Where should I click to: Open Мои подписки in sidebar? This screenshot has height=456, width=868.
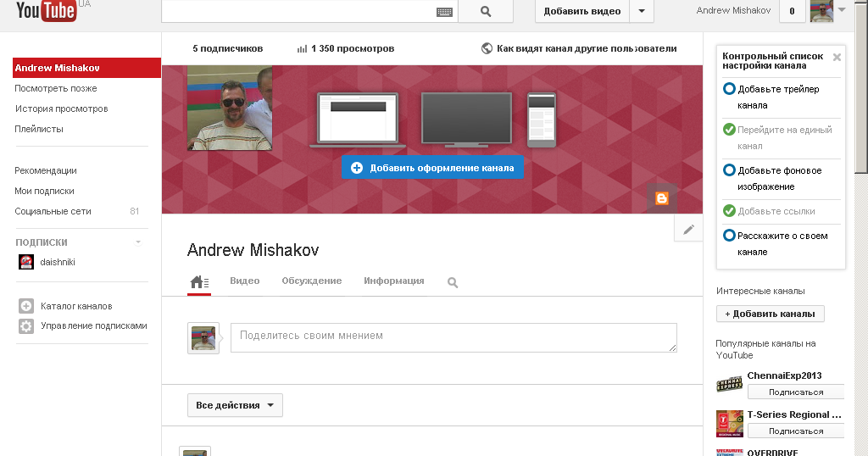(44, 191)
